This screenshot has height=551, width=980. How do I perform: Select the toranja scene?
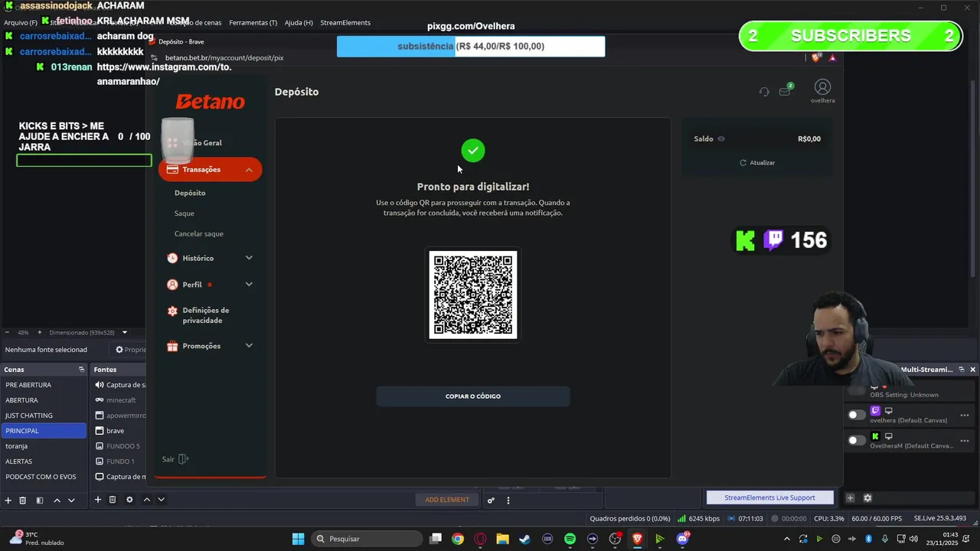[x=44, y=446]
